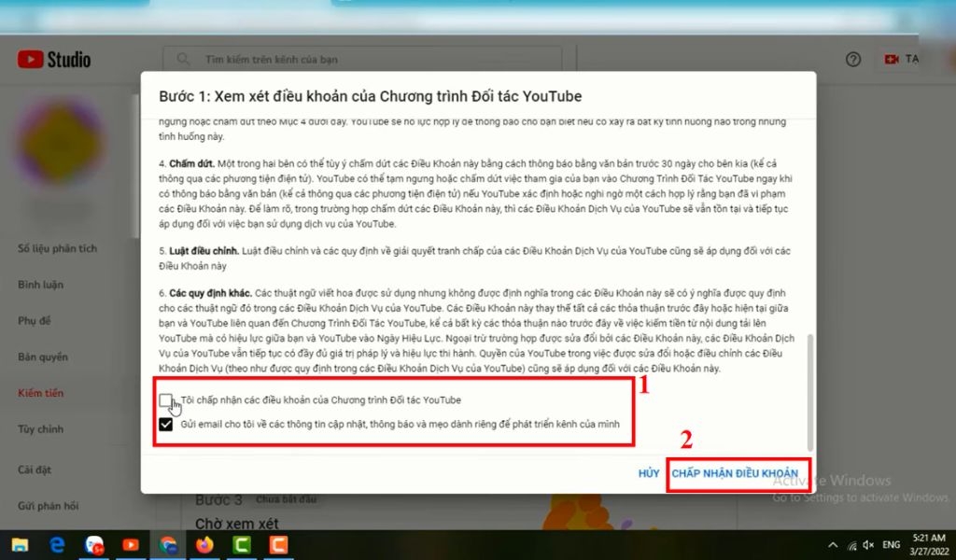This screenshot has height=560, width=956.
Task: Expand the hidden icons arrow in system tray
Action: [x=834, y=544]
